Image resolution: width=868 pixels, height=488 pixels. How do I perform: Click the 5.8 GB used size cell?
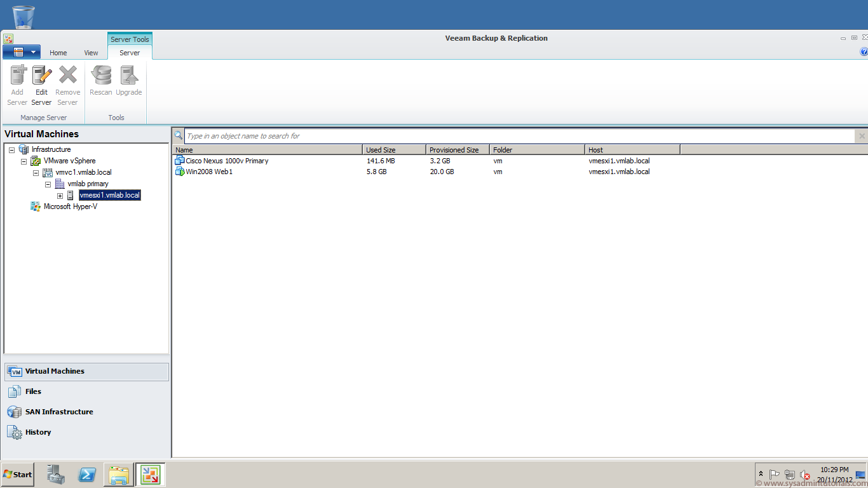376,172
